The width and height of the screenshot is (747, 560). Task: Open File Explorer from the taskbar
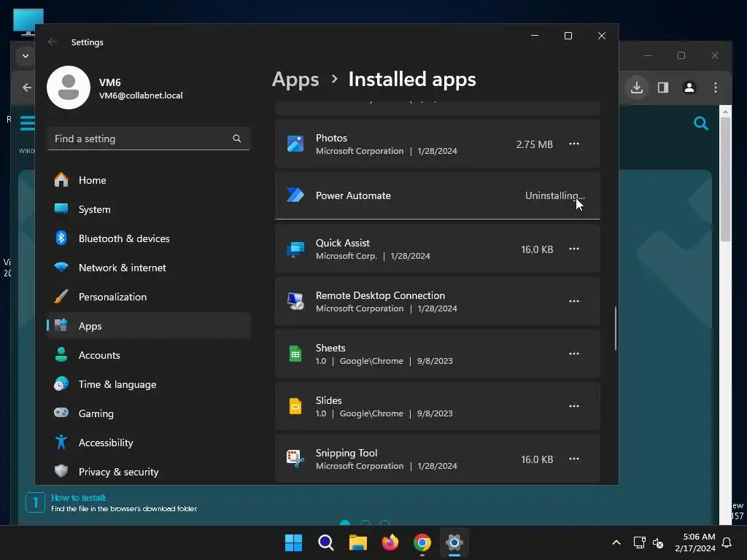[x=357, y=542]
